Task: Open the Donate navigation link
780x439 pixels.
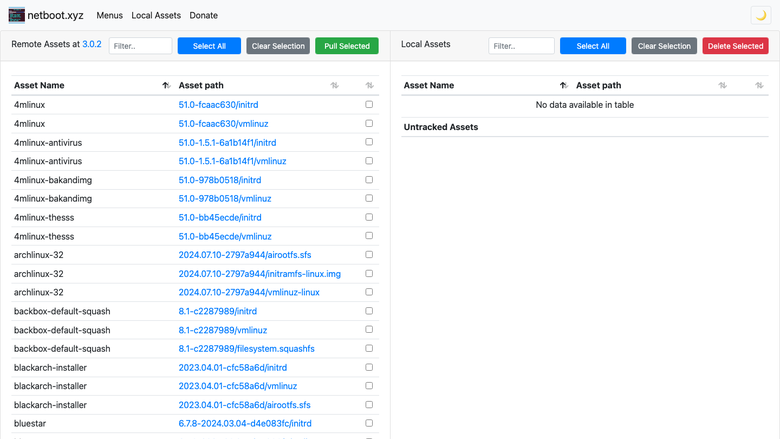Action: [x=203, y=15]
